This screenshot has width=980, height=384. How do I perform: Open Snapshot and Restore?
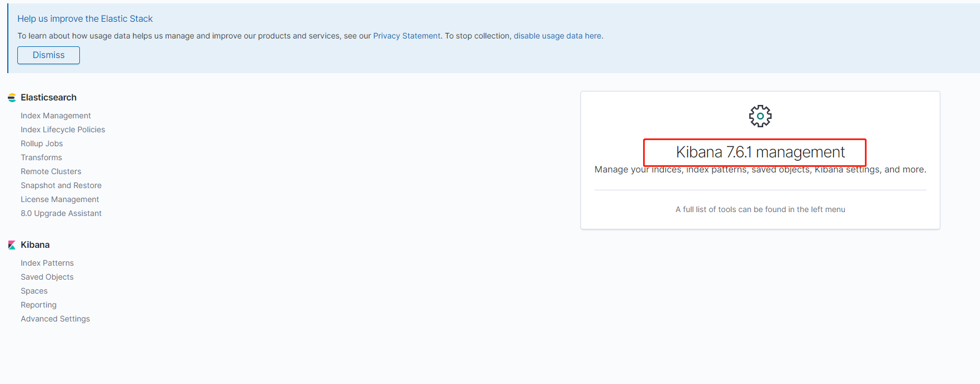pos(61,185)
